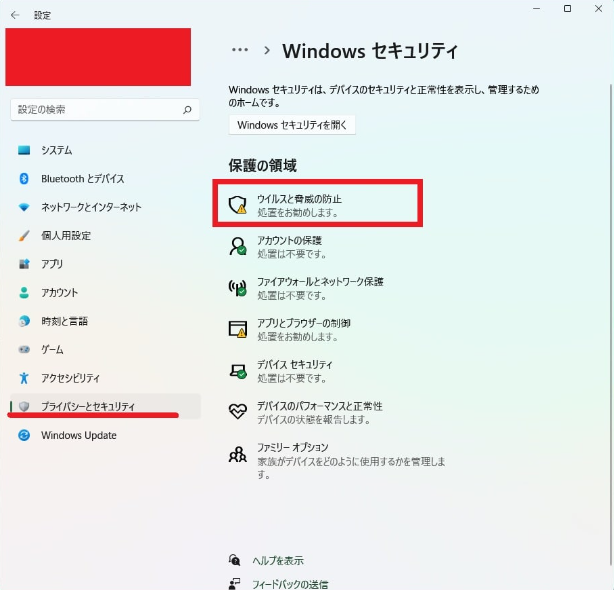The height and width of the screenshot is (590, 614).
Task: Click the firewall antenna icon
Action: pyautogui.click(x=238, y=288)
